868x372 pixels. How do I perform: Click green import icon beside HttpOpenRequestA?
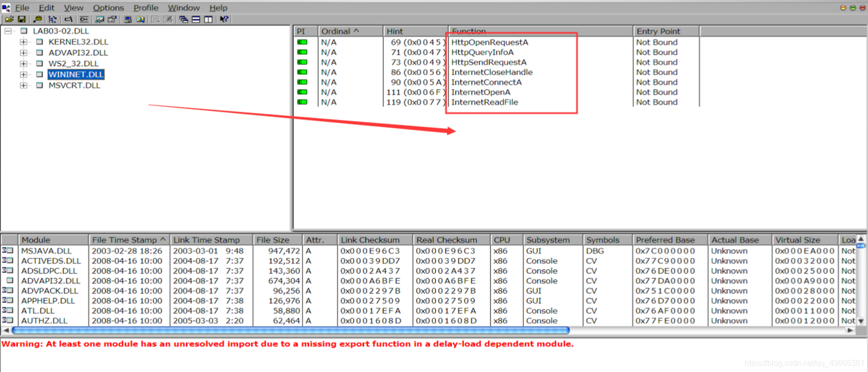[302, 42]
